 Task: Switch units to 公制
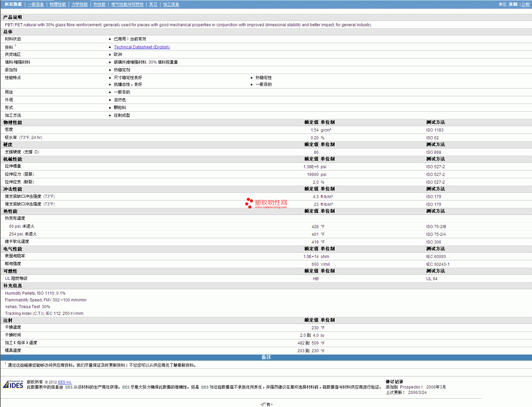pyautogui.click(x=525, y=4)
